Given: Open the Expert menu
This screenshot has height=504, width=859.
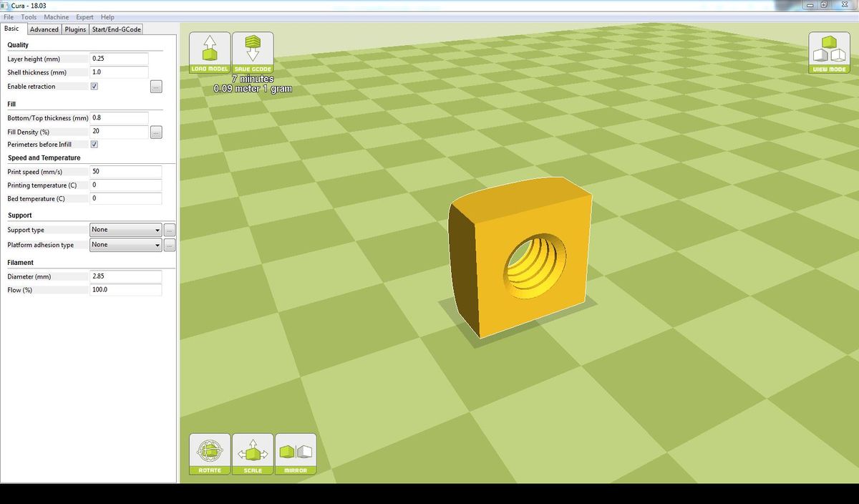Looking at the screenshot, I should [x=84, y=17].
